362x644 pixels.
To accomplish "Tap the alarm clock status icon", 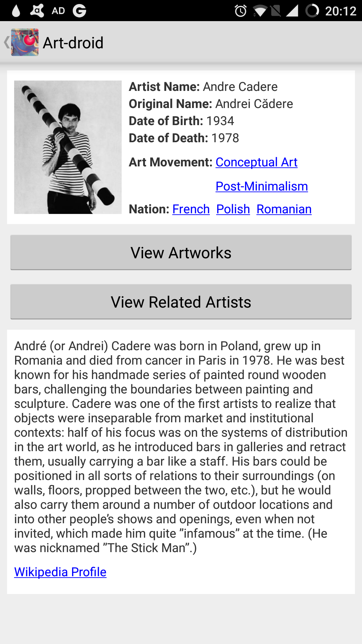I will coord(241,11).
